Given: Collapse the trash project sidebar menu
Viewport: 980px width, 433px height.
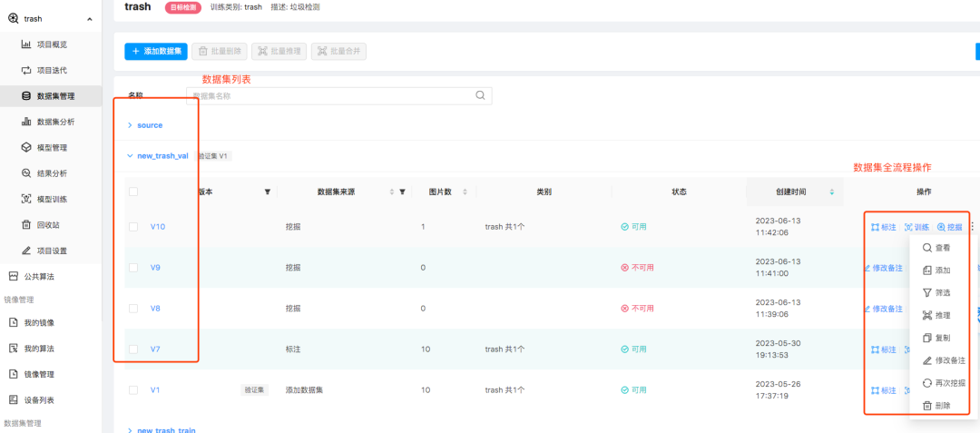Looking at the screenshot, I should (88, 18).
